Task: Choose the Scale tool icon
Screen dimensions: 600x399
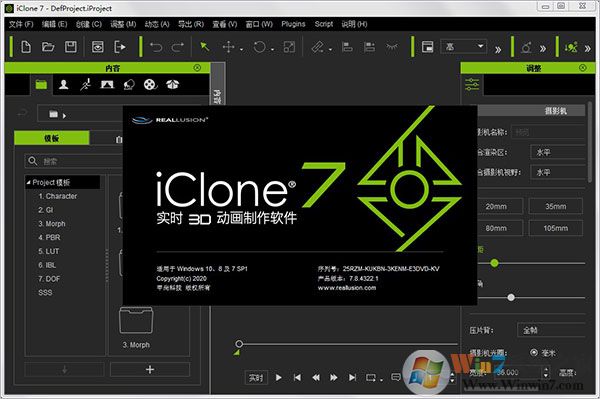Action: click(289, 47)
